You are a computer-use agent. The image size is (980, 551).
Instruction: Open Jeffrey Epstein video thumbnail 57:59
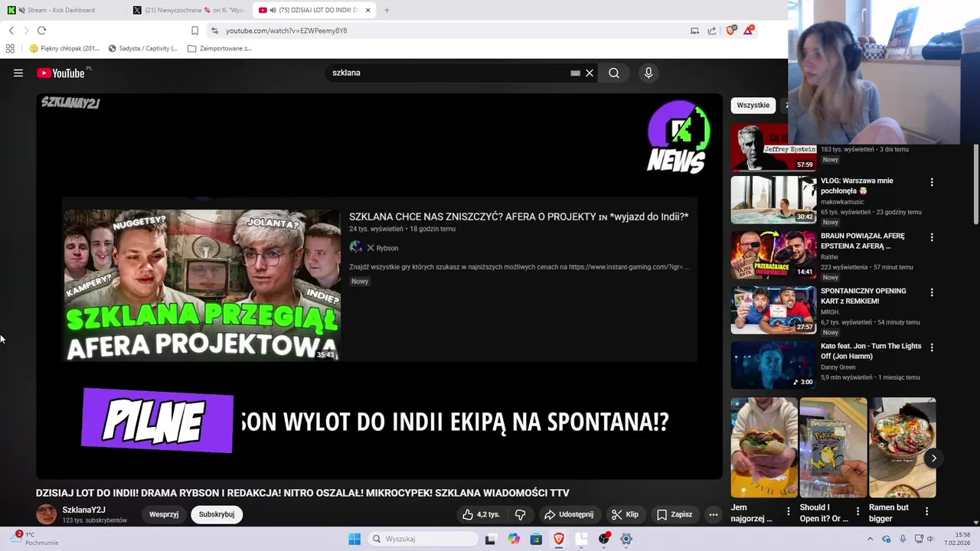773,147
